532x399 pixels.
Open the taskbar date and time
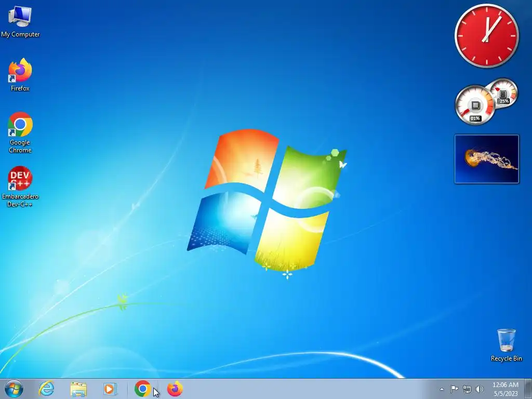click(x=506, y=389)
